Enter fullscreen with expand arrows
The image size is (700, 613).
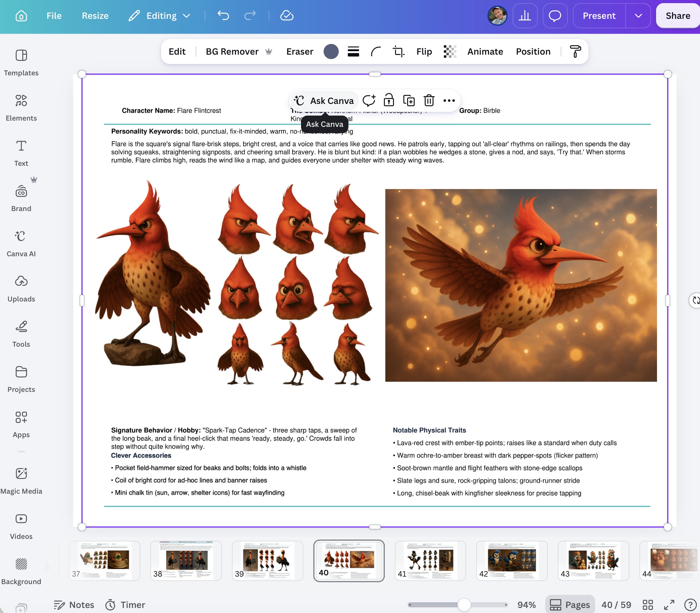(x=669, y=605)
